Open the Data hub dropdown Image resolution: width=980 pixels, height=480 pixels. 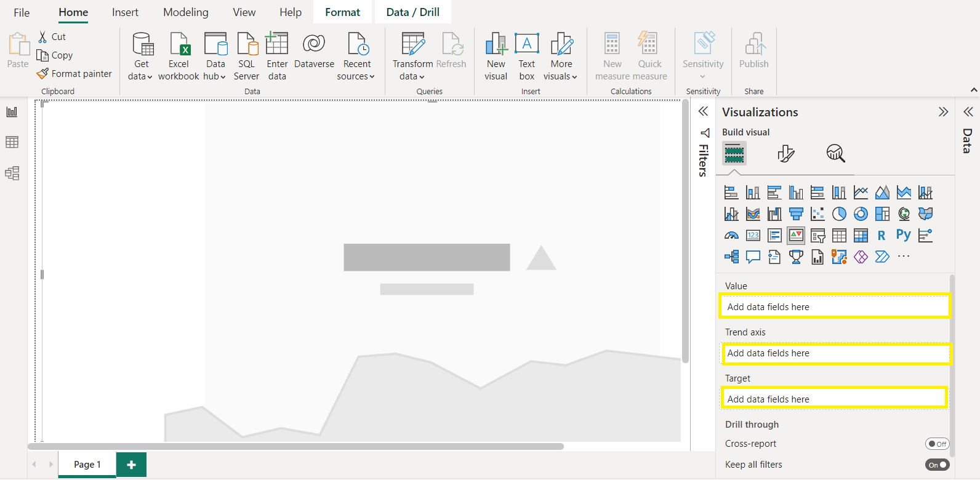tap(215, 70)
